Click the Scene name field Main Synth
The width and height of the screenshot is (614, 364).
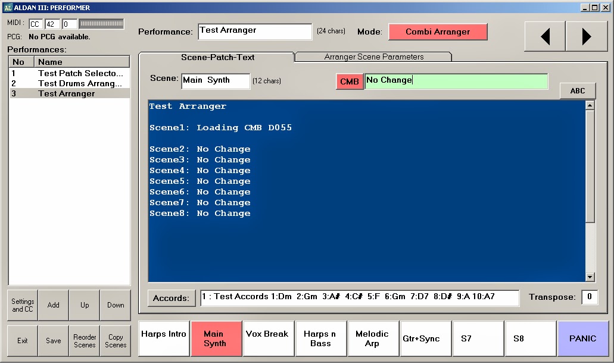[216, 81]
